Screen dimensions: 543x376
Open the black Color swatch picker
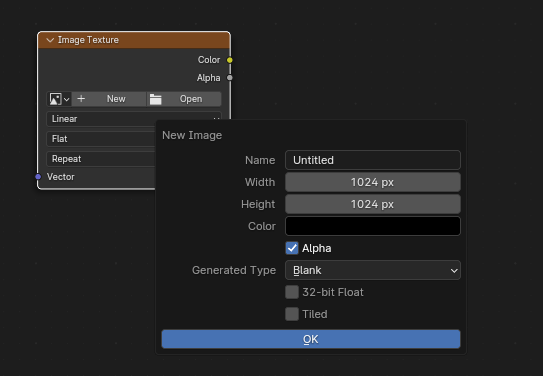point(373,226)
